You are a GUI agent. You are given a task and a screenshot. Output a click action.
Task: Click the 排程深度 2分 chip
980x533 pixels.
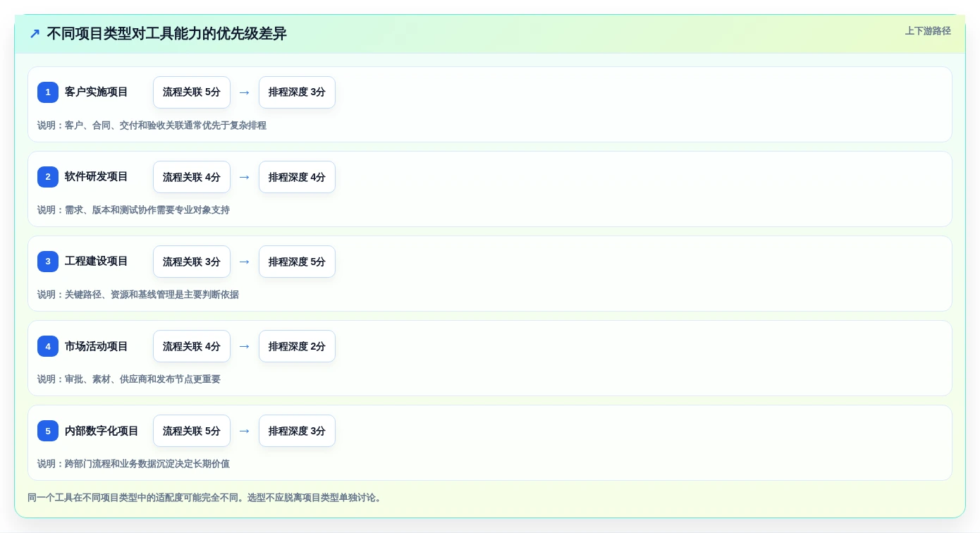(297, 346)
